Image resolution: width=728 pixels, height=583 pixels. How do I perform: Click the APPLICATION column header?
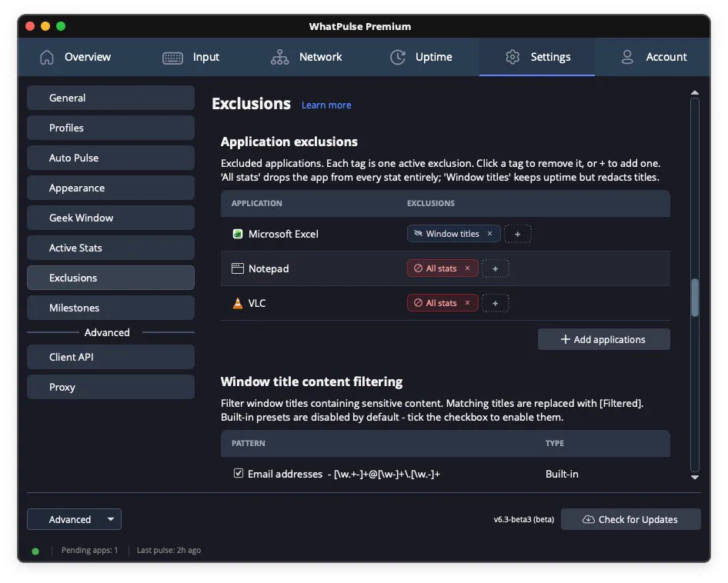[x=257, y=203]
